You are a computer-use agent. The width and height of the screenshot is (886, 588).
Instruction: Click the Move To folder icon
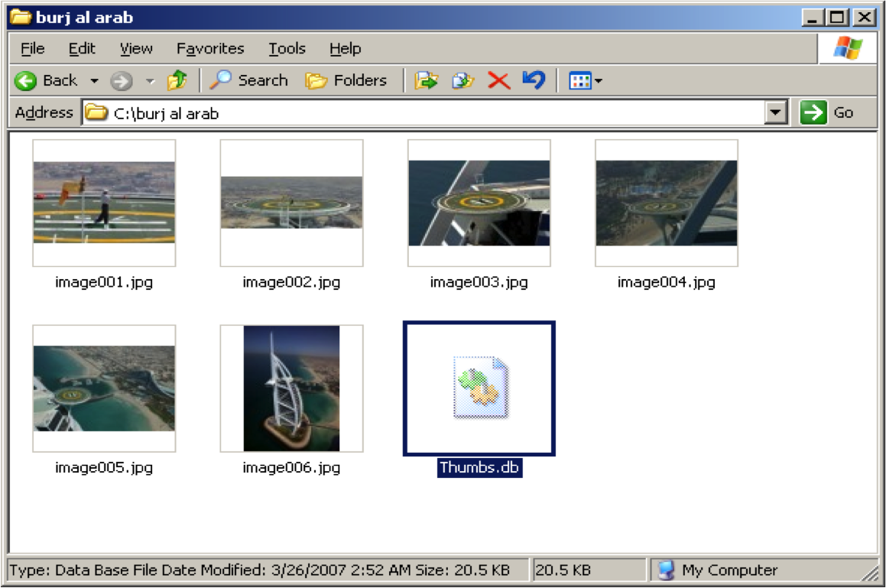click(x=426, y=80)
